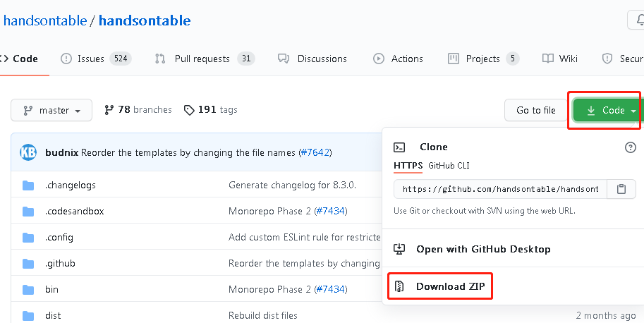This screenshot has width=644, height=323.
Task: Click budnix avatar image
Action: coord(28,152)
